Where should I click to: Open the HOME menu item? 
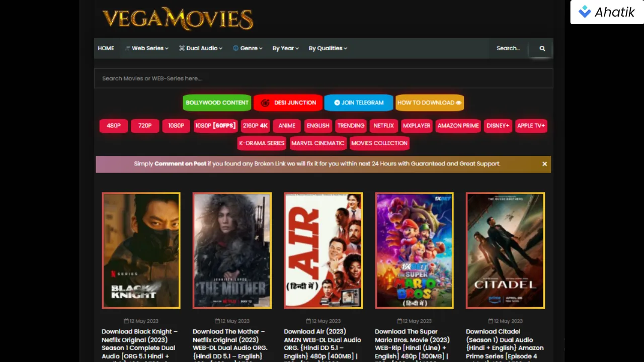coord(106,48)
